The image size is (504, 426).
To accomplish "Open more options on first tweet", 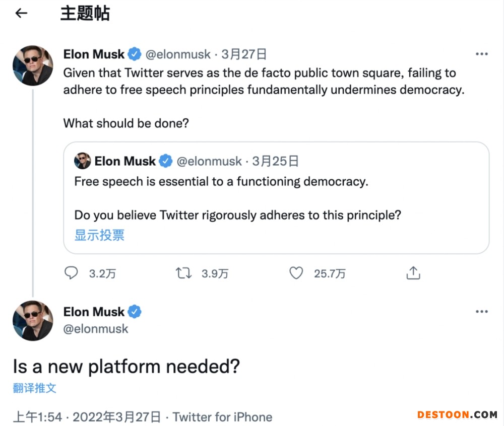I will tap(482, 54).
